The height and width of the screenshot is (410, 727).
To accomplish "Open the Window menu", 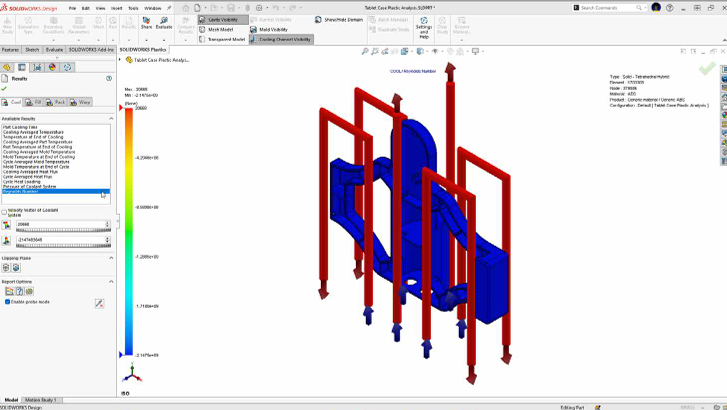I will (153, 8).
